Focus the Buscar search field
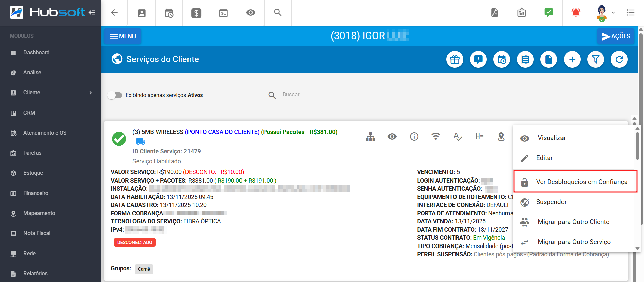This screenshot has height=282, width=644. point(453,95)
